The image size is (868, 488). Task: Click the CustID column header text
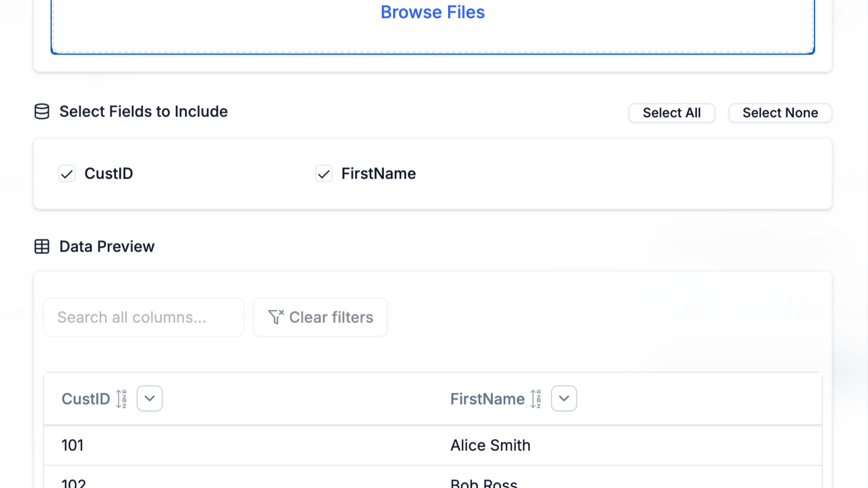[85, 399]
